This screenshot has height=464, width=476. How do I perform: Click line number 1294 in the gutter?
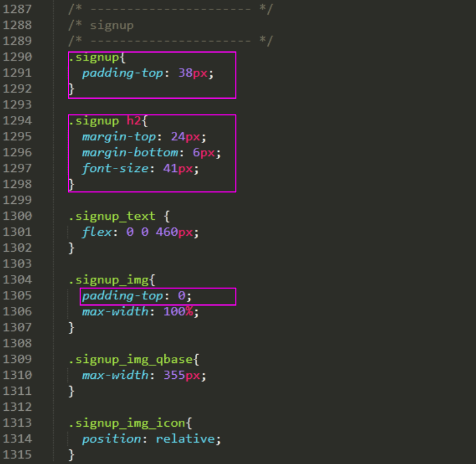coord(17,121)
